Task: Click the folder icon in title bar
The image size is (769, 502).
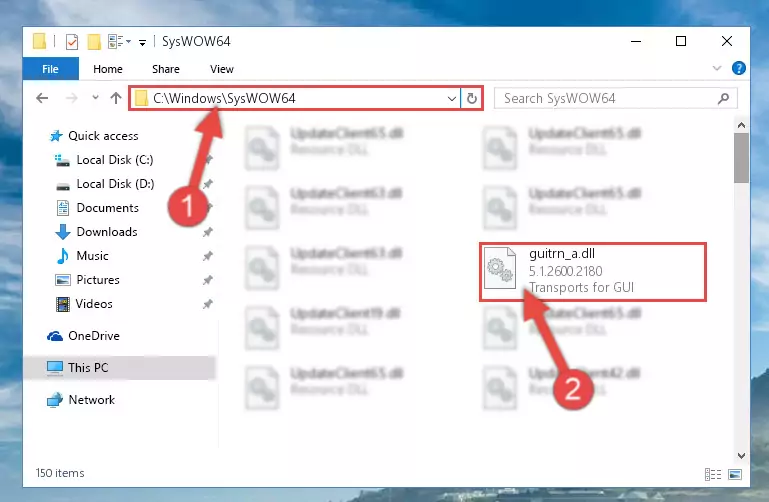Action: tap(39, 41)
